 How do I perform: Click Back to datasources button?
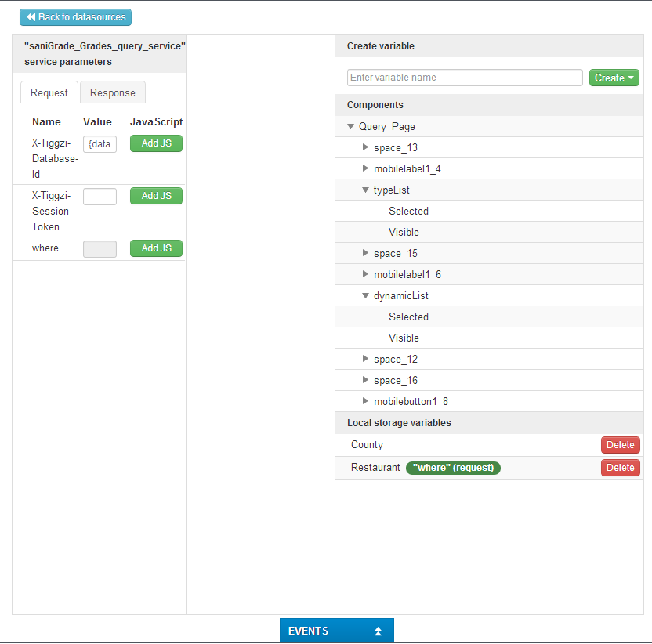point(75,17)
